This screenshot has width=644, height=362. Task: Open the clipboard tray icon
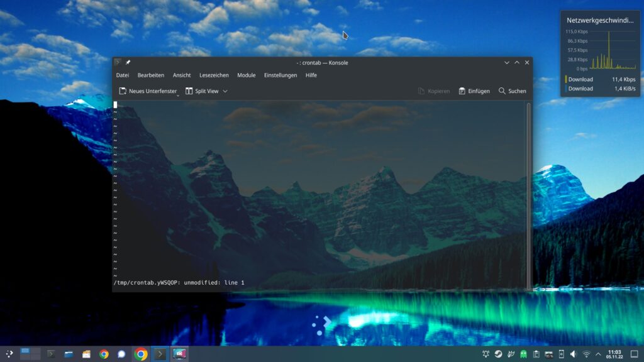536,354
